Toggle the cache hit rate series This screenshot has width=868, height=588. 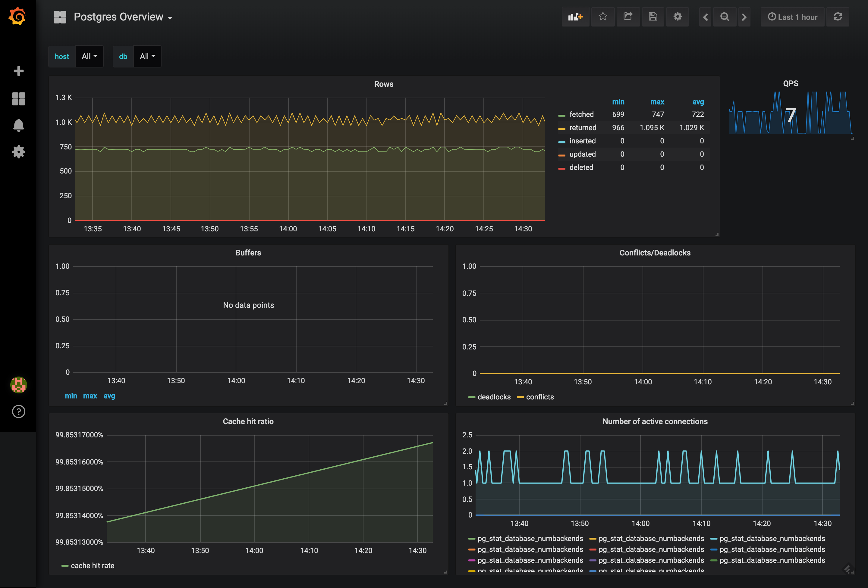pyautogui.click(x=92, y=566)
